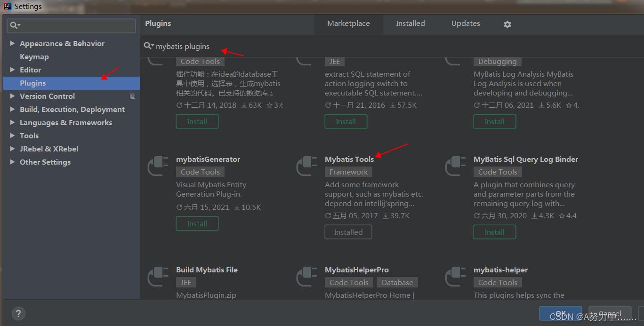
Task: Click the Mybatis Tools plugin icon
Action: 306,167
